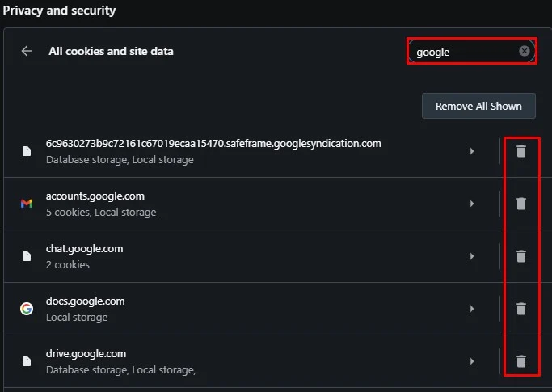Click the Gmail icon beside accounts.google.com
This screenshot has width=552, height=392.
click(x=27, y=204)
